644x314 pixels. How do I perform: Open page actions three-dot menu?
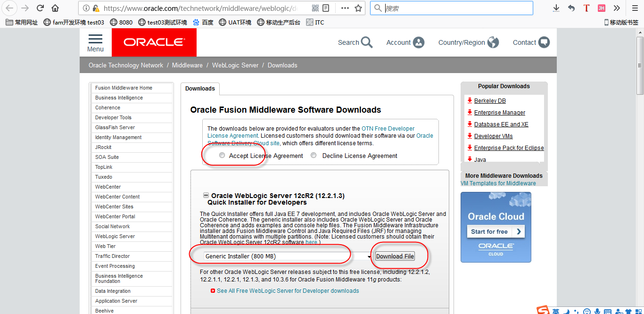tap(345, 8)
